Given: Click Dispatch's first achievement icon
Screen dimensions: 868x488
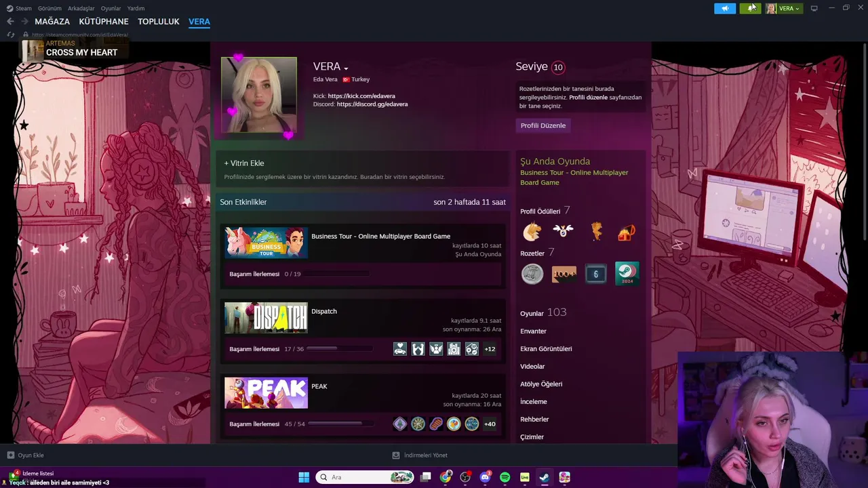Looking at the screenshot, I should [x=400, y=349].
